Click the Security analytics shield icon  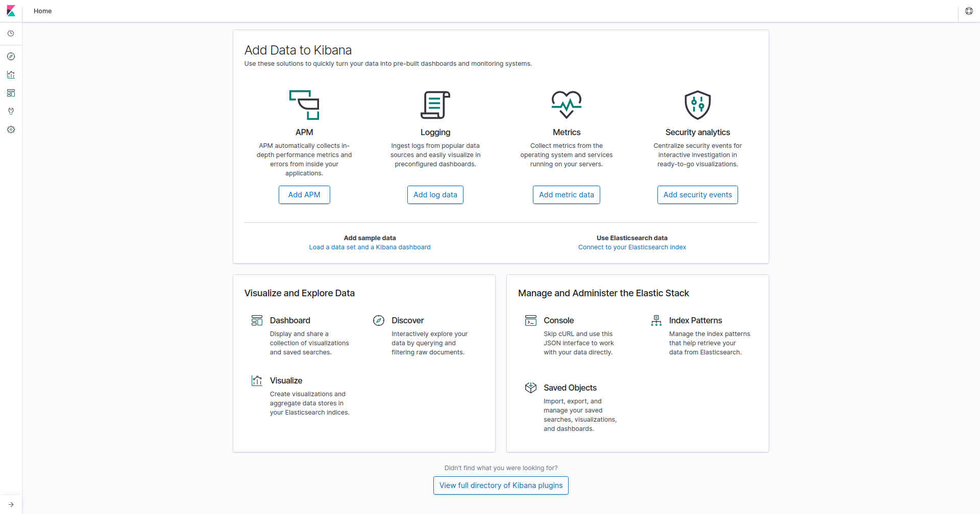point(698,105)
